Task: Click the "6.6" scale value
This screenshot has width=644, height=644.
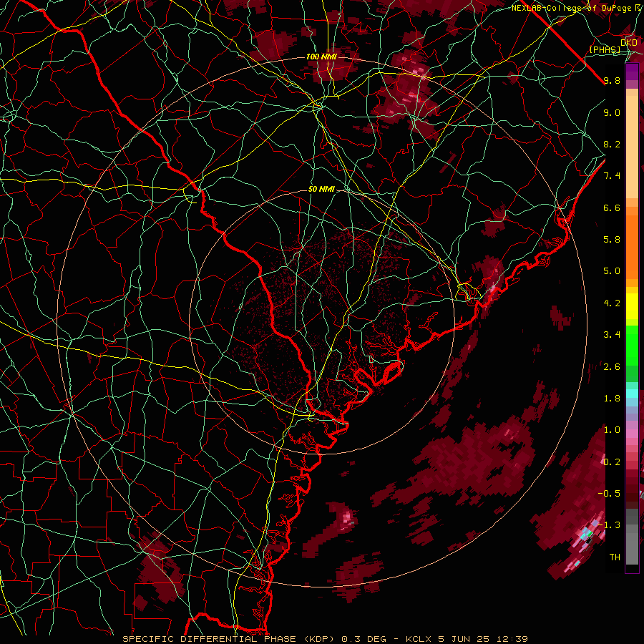Action: (612, 208)
